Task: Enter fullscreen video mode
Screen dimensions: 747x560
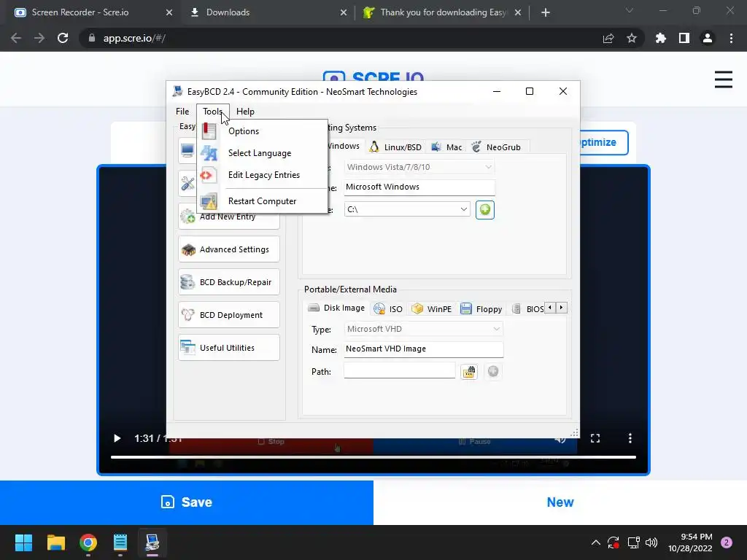Action: pos(595,438)
